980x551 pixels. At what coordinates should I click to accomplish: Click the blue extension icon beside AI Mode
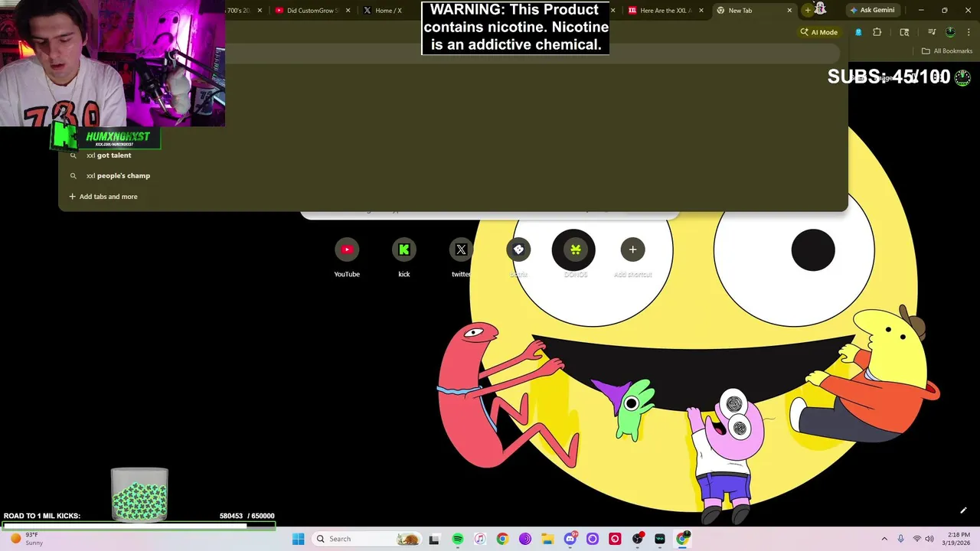pyautogui.click(x=858, y=32)
